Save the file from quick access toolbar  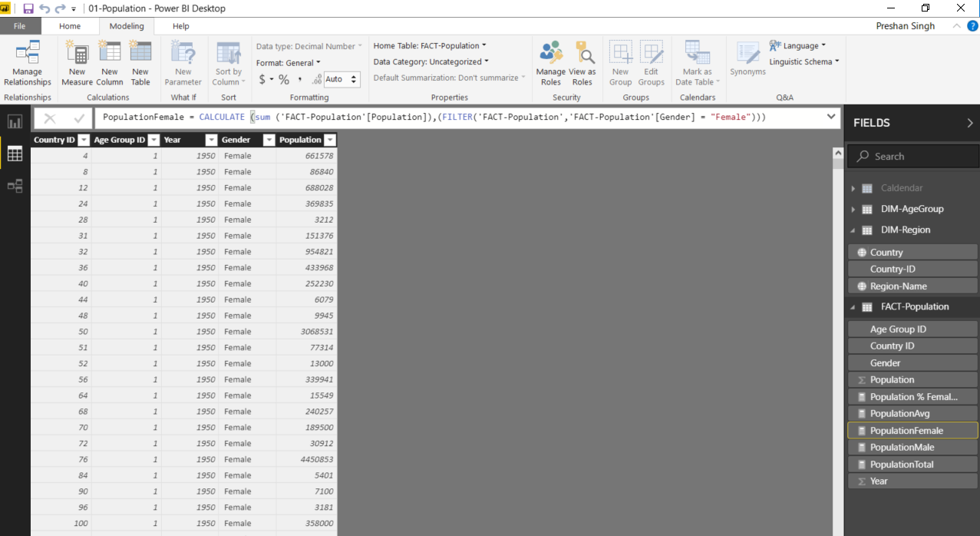[28, 8]
